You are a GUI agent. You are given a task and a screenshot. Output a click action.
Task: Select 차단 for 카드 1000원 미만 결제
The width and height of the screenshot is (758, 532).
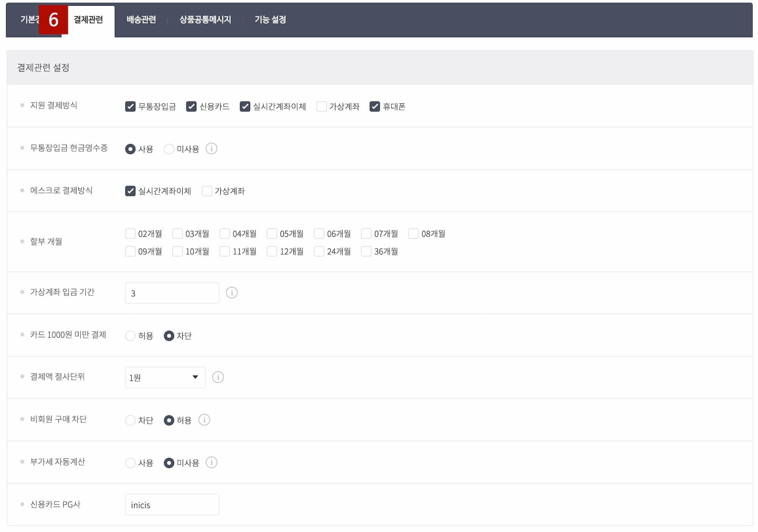(169, 336)
